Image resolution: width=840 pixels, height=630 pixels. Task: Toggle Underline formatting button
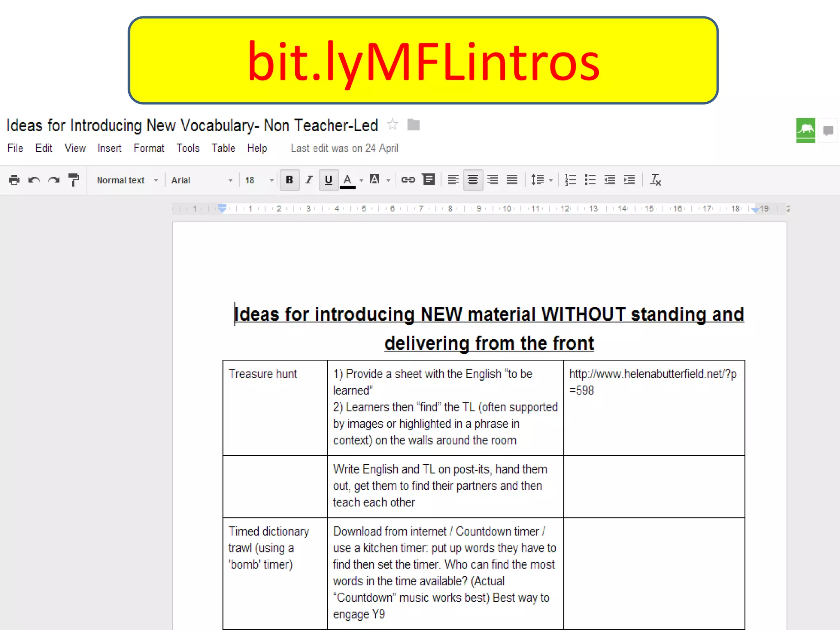pyautogui.click(x=329, y=180)
